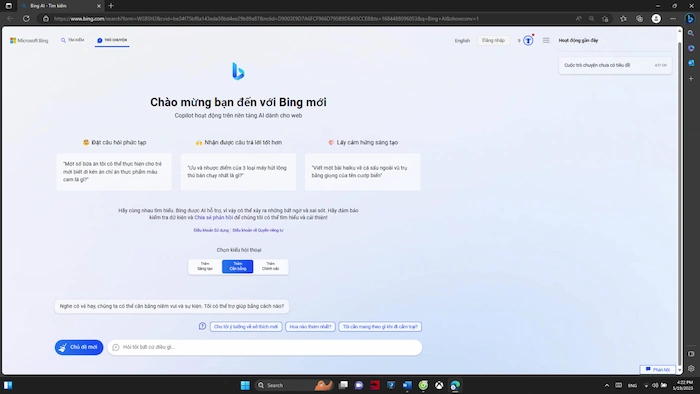Open the browser profile avatar

pos(656,19)
